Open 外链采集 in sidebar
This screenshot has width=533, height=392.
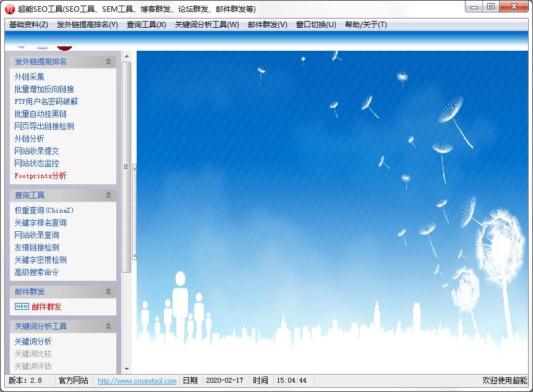click(x=29, y=77)
